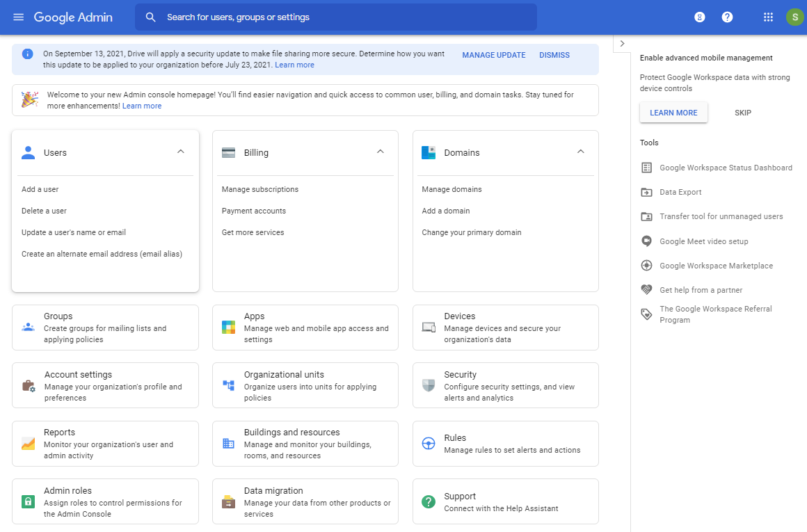Click the Devices laptop icon
This screenshot has width=807, height=532.
coord(429,328)
